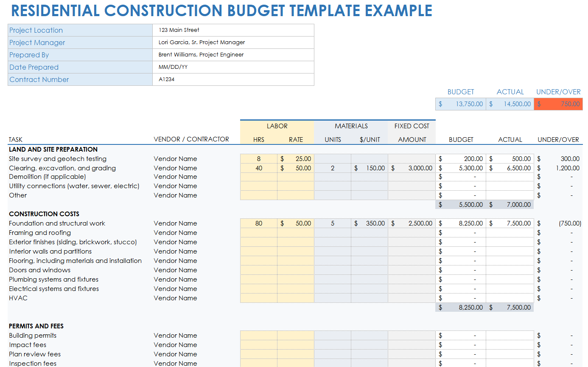
Task: Click the FIXED COST header cell
Action: (x=412, y=126)
